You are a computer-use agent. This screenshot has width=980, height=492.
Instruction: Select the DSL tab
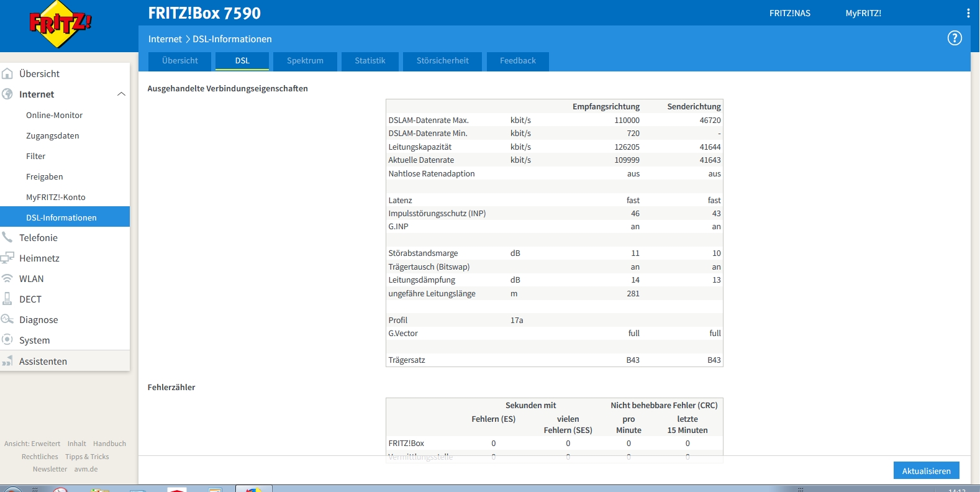242,61
